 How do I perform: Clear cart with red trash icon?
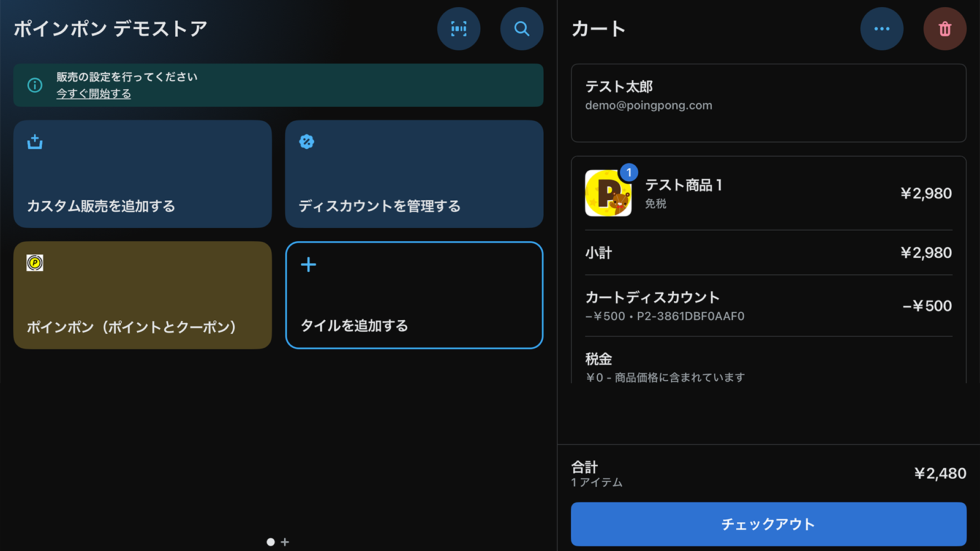coord(945,29)
